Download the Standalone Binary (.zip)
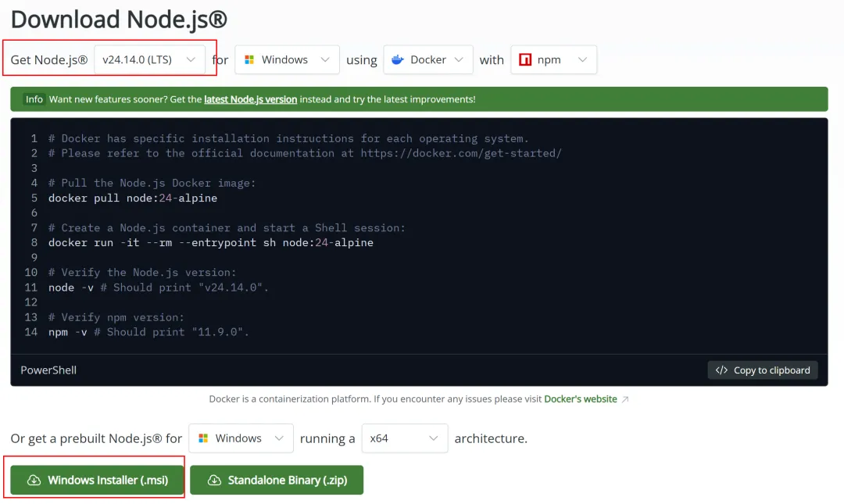844x504 pixels. point(277,480)
